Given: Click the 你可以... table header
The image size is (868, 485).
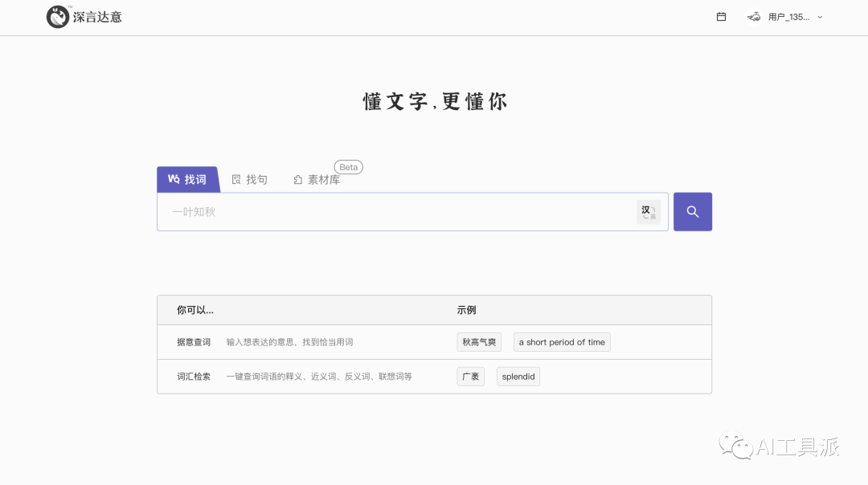Looking at the screenshot, I should [194, 310].
